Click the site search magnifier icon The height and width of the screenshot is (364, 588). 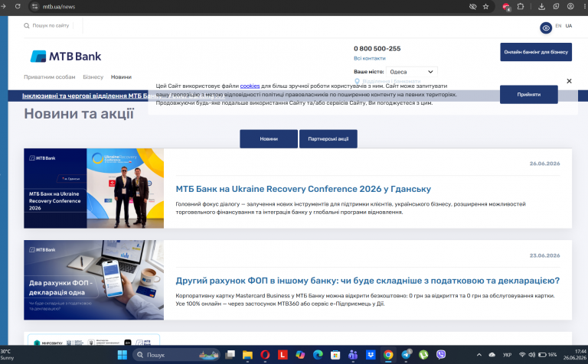pyautogui.click(x=27, y=26)
